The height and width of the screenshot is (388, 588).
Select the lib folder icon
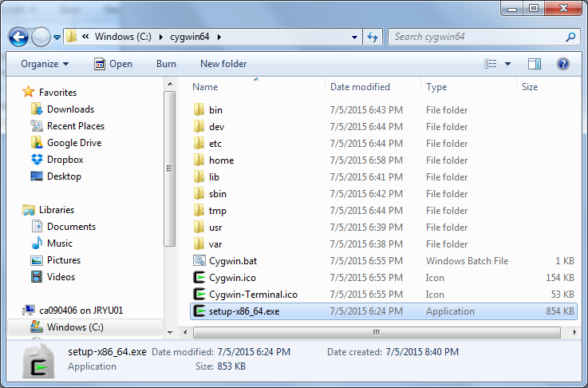pos(199,176)
